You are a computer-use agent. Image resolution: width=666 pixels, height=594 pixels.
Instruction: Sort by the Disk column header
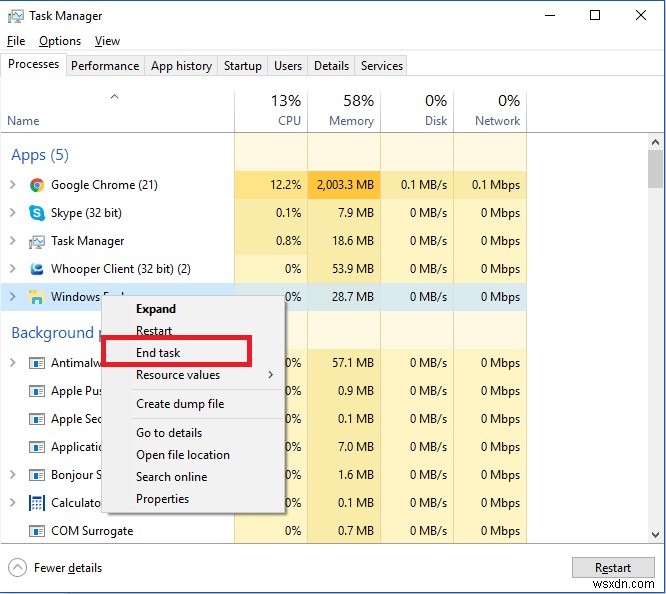417,111
